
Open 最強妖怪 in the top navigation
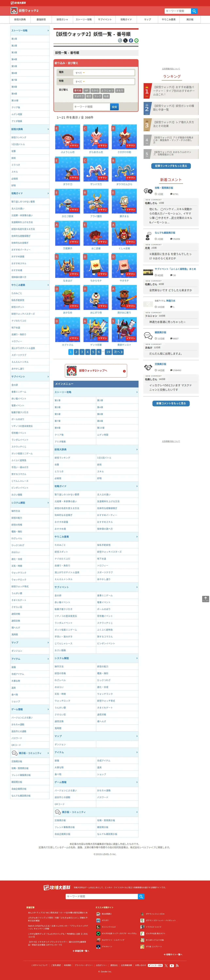(x=41, y=19)
